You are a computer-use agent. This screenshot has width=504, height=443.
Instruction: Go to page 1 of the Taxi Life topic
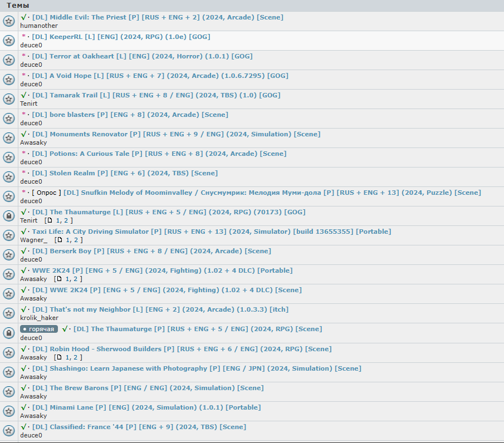68,240
